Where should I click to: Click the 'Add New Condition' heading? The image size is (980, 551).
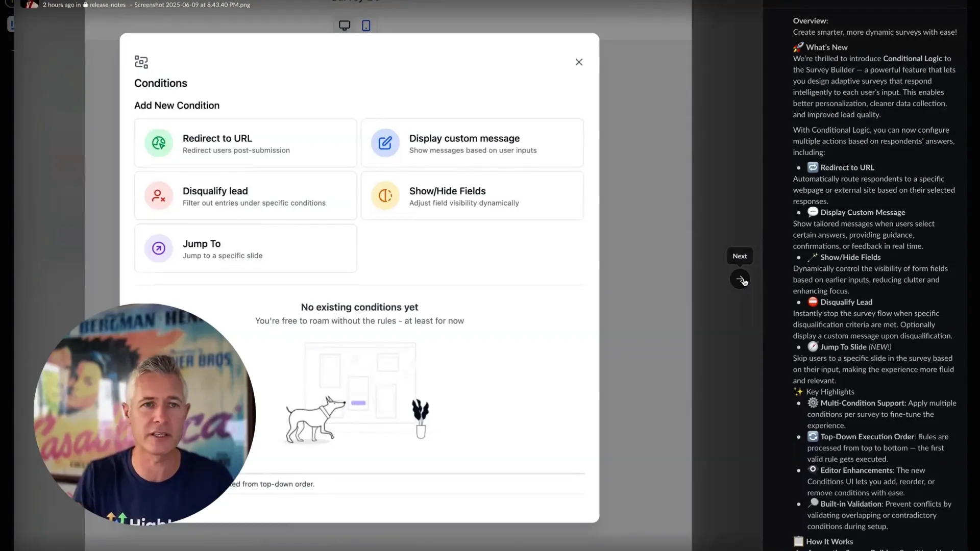point(177,106)
